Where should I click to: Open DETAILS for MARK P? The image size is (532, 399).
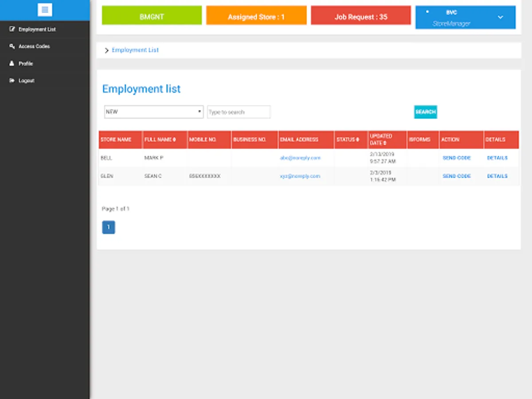click(497, 158)
